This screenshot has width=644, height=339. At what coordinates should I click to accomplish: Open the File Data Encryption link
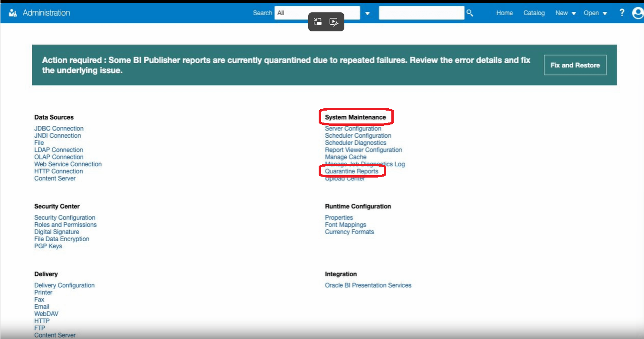[62, 239]
